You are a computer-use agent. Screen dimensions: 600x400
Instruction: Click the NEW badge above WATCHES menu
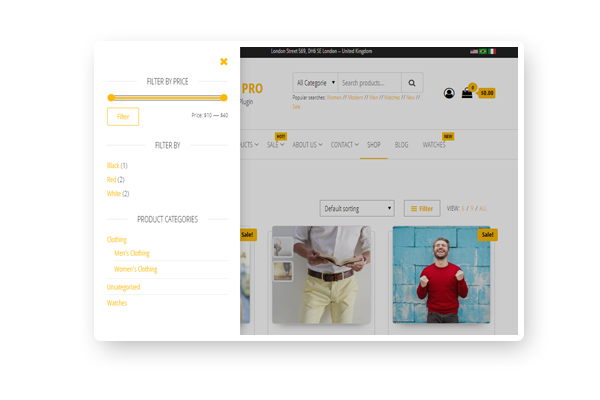point(448,136)
